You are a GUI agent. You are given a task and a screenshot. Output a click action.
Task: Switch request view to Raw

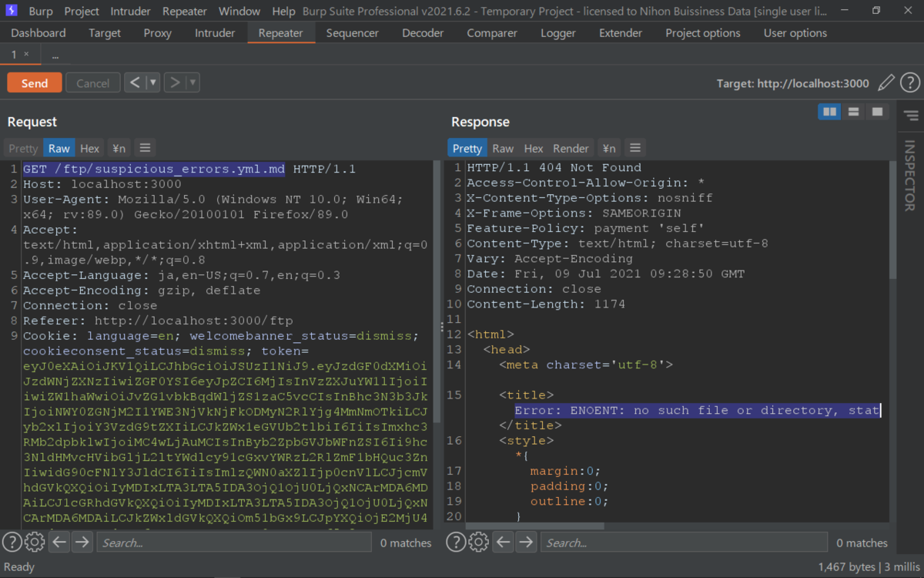point(59,148)
